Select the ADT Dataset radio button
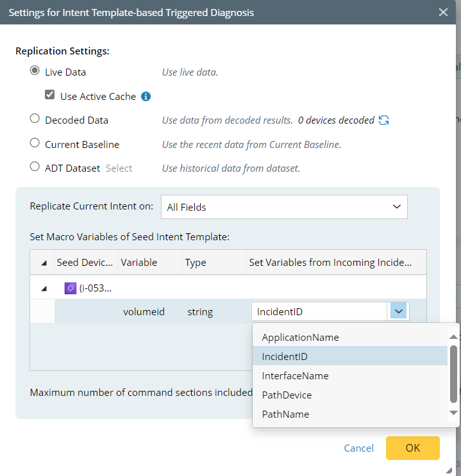The height and width of the screenshot is (476, 461). tap(35, 167)
